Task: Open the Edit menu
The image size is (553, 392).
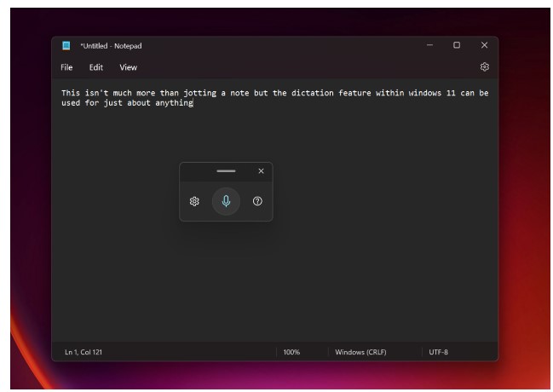Action: click(x=96, y=67)
